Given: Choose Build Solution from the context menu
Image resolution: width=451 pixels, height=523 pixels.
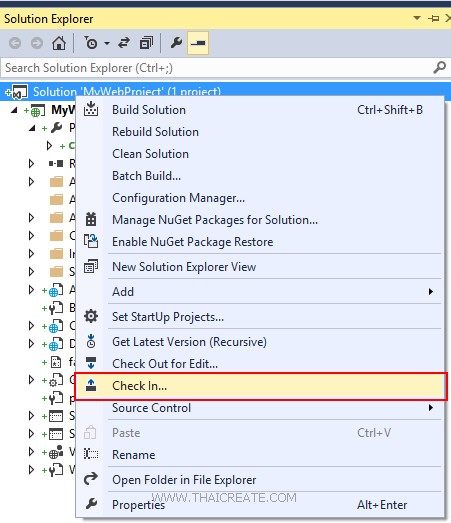Looking at the screenshot, I should point(260,110).
